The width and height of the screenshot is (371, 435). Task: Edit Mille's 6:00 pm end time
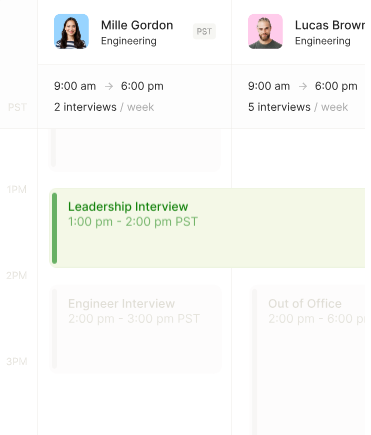(x=142, y=86)
